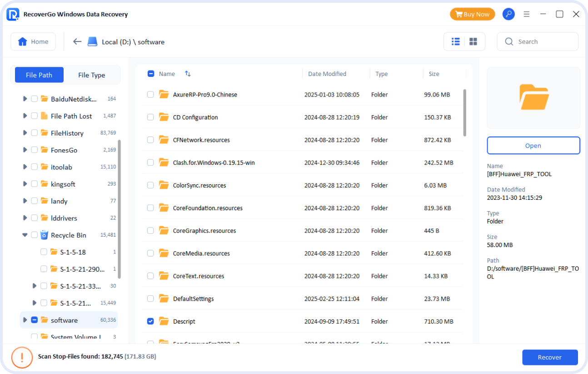Return to Home screen
Screen dimensions: 588x374
(33, 41)
